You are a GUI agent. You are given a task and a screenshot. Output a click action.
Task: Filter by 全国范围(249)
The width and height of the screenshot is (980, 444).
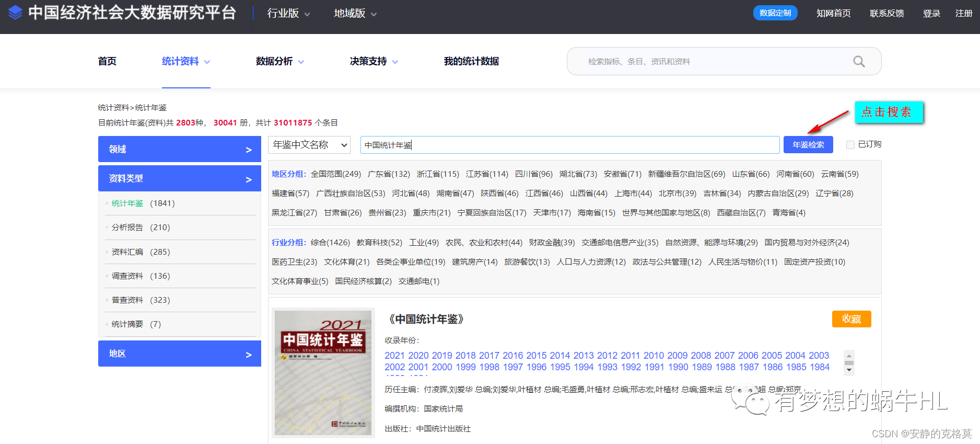point(336,174)
